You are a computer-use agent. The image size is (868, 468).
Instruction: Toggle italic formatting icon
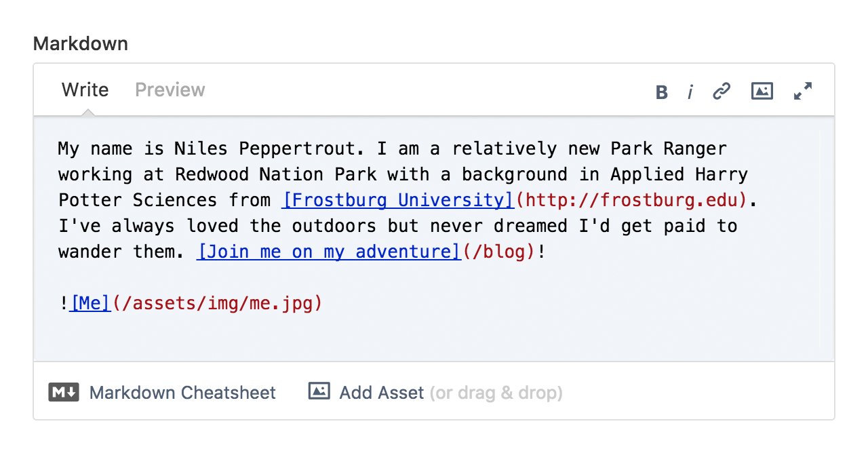(x=690, y=92)
